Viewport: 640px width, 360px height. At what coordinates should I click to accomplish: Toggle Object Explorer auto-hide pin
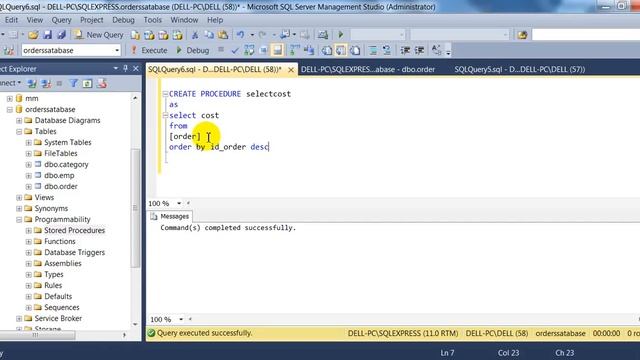pos(125,69)
